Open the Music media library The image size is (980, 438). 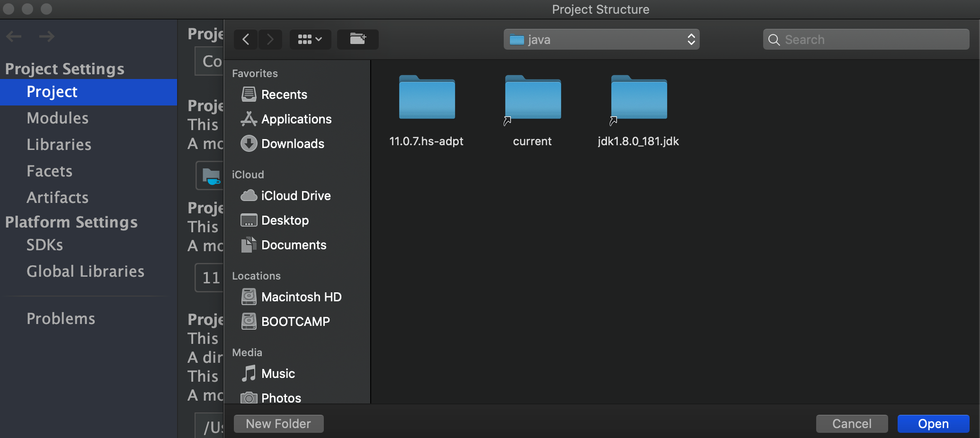click(278, 373)
